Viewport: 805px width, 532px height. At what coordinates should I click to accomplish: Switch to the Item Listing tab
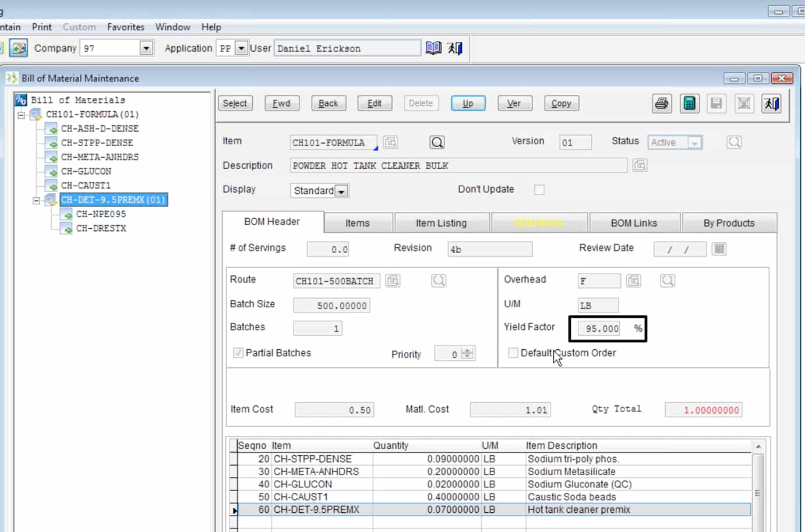442,223
